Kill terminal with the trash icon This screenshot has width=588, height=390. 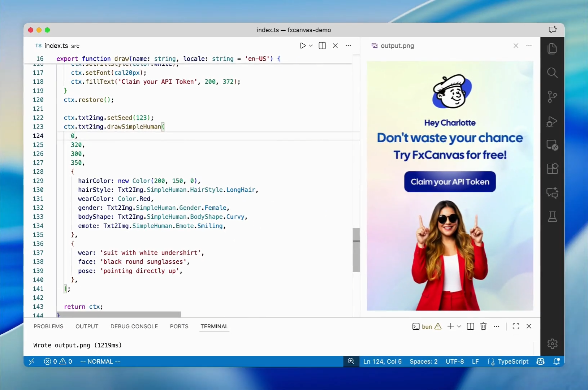click(x=483, y=326)
